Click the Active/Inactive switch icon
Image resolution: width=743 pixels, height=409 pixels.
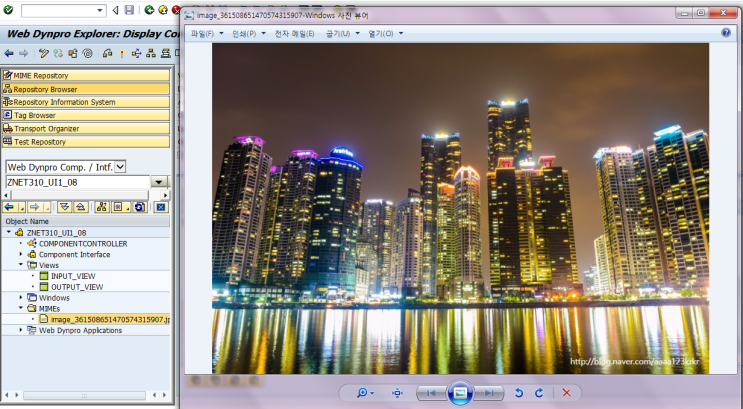pos(58,54)
